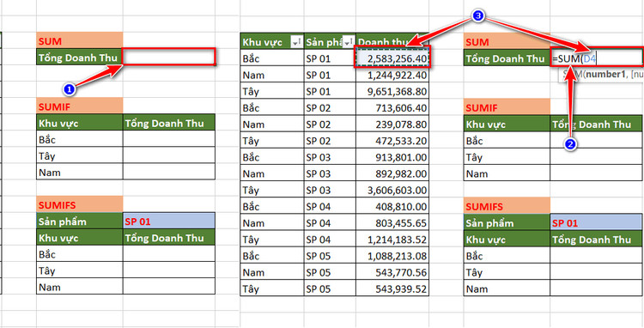The height and width of the screenshot is (328, 644).
Task: Pick SP 05 in the 1,088,213.08 row
Action: (x=330, y=256)
